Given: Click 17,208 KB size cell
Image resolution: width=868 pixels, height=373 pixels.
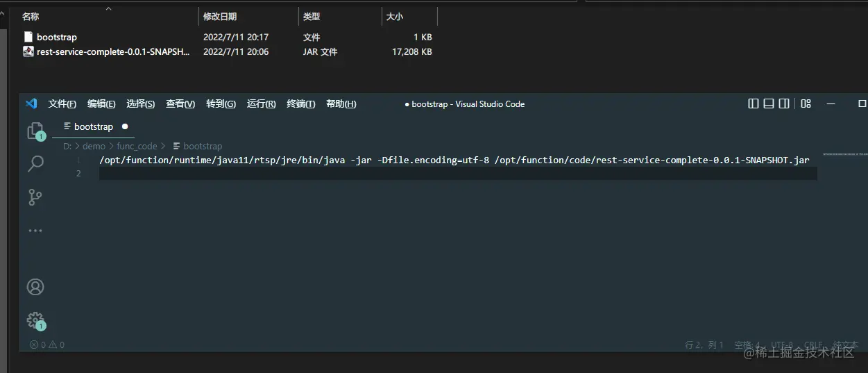Looking at the screenshot, I should click(412, 51).
